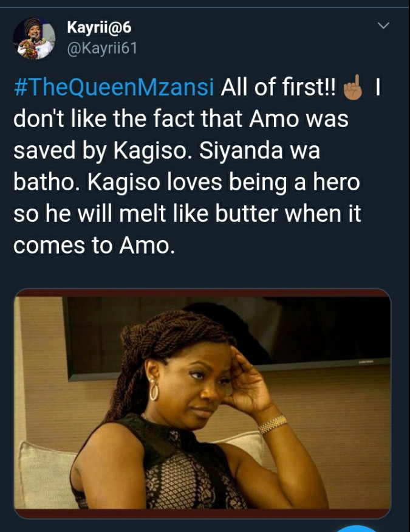Expand tweet options chevron
This screenshot has height=532, width=410.
tap(383, 26)
